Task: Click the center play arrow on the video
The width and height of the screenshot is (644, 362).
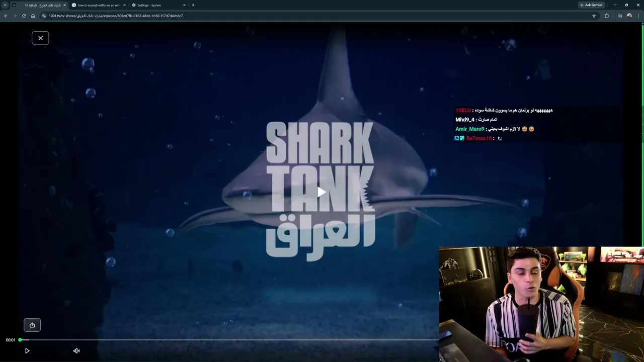Action: click(x=321, y=192)
